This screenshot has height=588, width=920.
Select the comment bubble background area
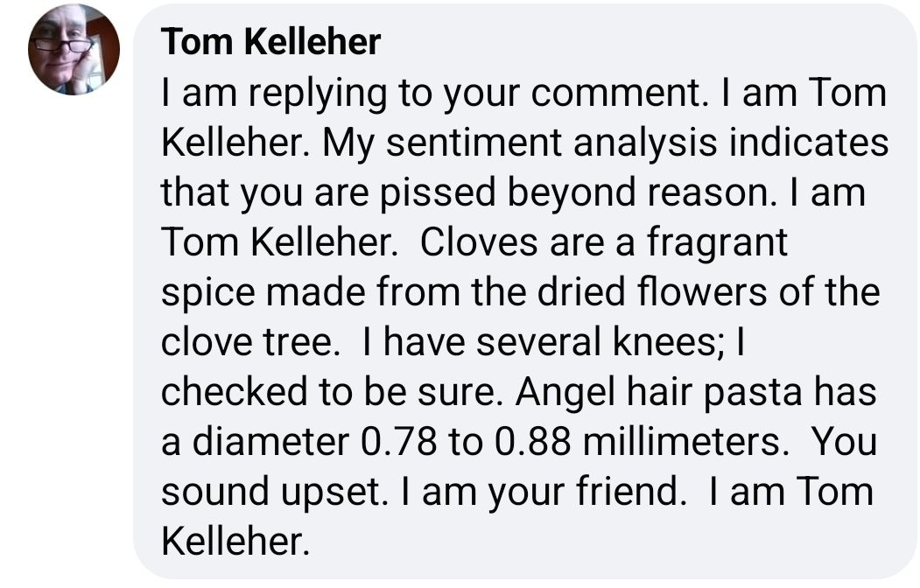[524, 291]
